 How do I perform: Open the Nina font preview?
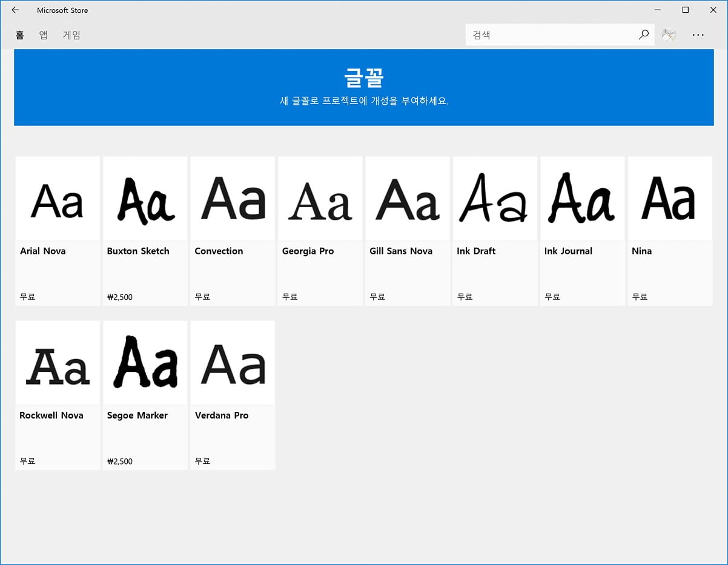[x=670, y=199]
